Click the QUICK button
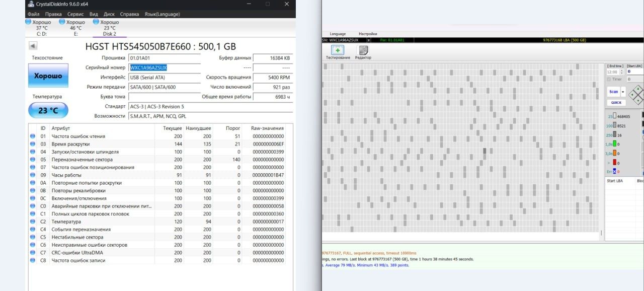 [616, 102]
